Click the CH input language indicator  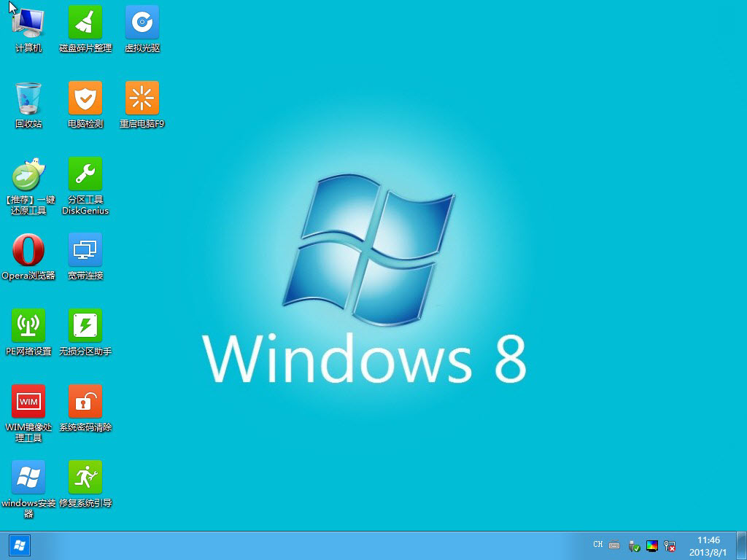(x=598, y=544)
